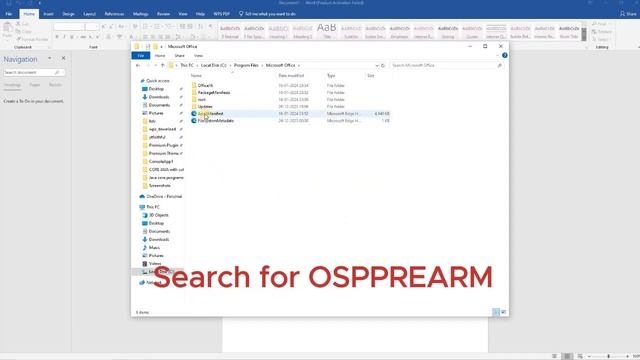Open Word References tab
The height and width of the screenshot is (360, 640).
(114, 14)
